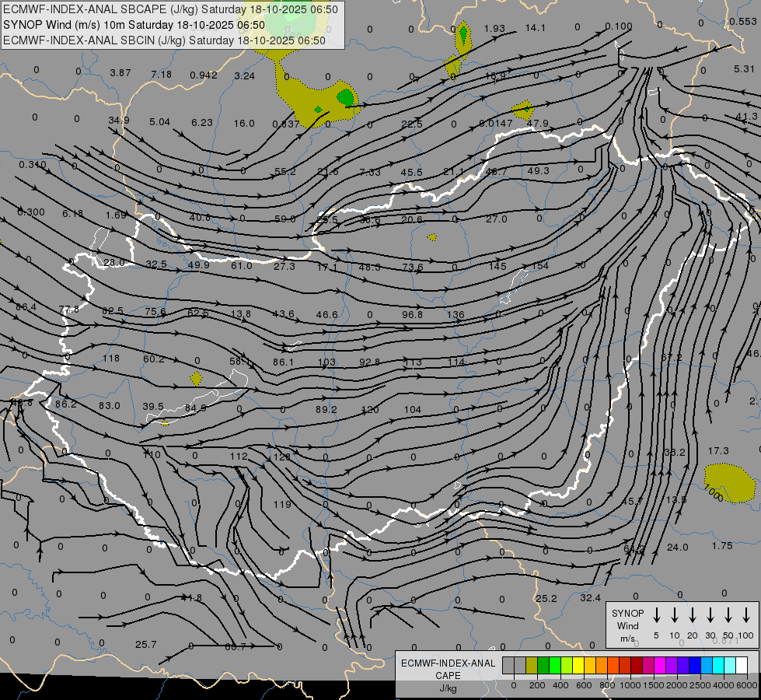The height and width of the screenshot is (700, 761).
Task: Click the map value 0.310
Action: (33, 165)
